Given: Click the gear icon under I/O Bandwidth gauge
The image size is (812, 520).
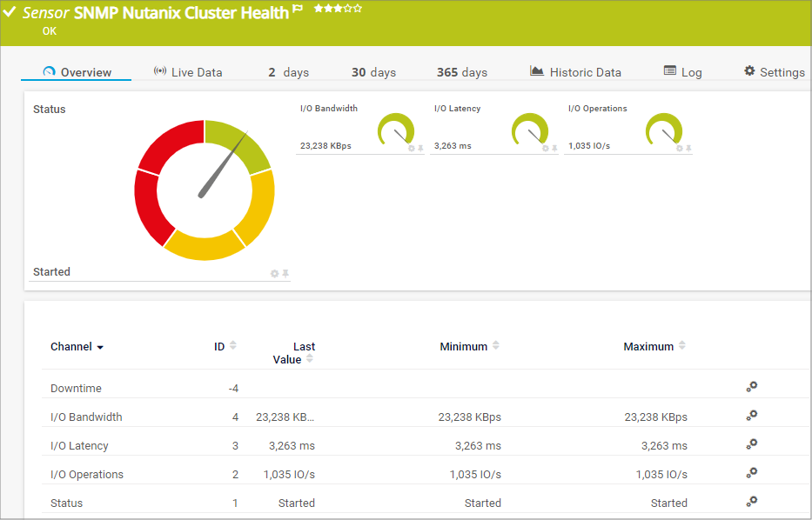Looking at the screenshot, I should point(412,149).
